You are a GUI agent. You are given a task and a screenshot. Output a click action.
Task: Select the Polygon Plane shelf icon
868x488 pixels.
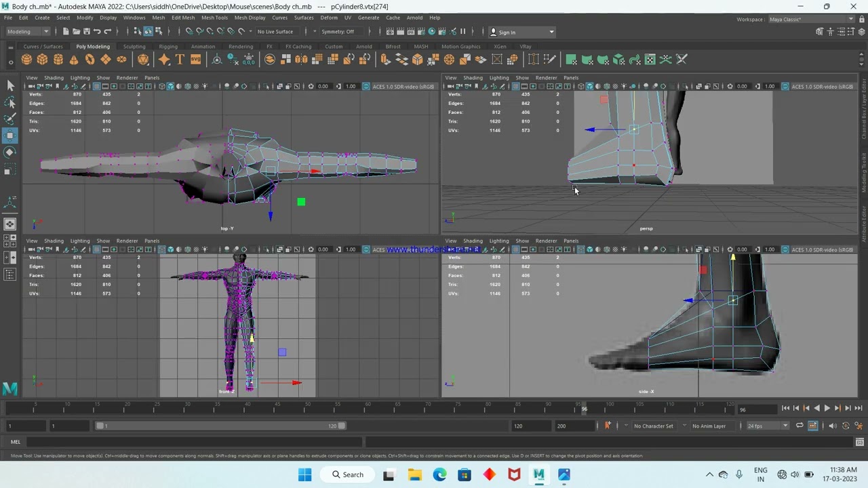tap(105, 60)
